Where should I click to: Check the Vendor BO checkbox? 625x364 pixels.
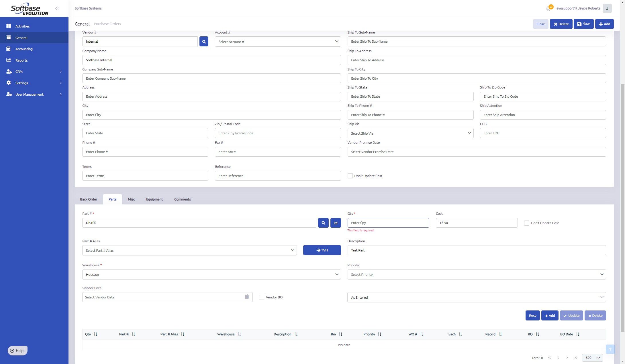[x=261, y=297]
